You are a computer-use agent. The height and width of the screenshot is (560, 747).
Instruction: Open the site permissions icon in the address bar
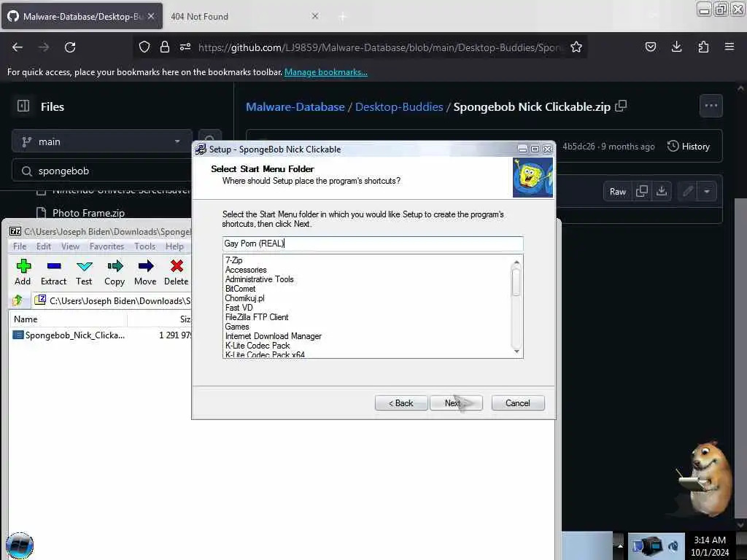pos(185,47)
